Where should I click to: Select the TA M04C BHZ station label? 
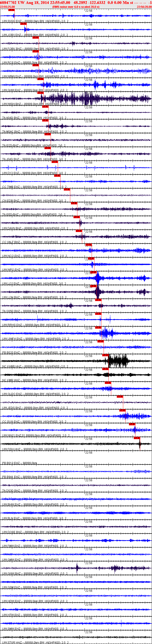click(x=34, y=131)
